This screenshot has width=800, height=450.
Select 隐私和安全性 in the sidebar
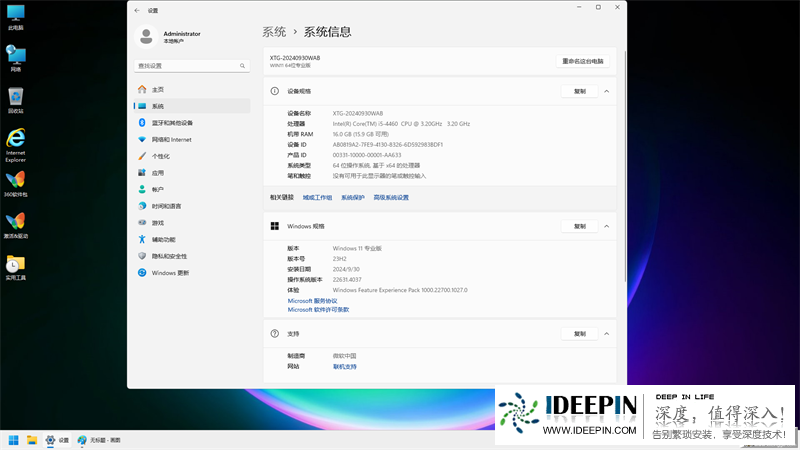pos(192,256)
